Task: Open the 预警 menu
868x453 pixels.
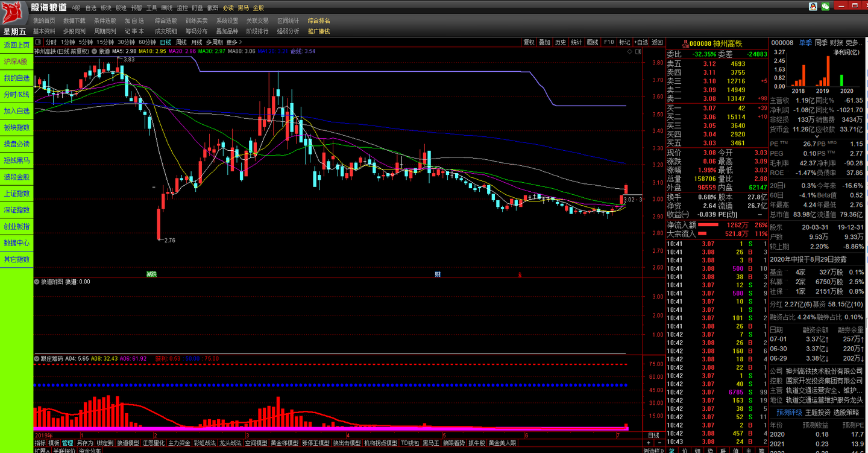Action: (137, 8)
